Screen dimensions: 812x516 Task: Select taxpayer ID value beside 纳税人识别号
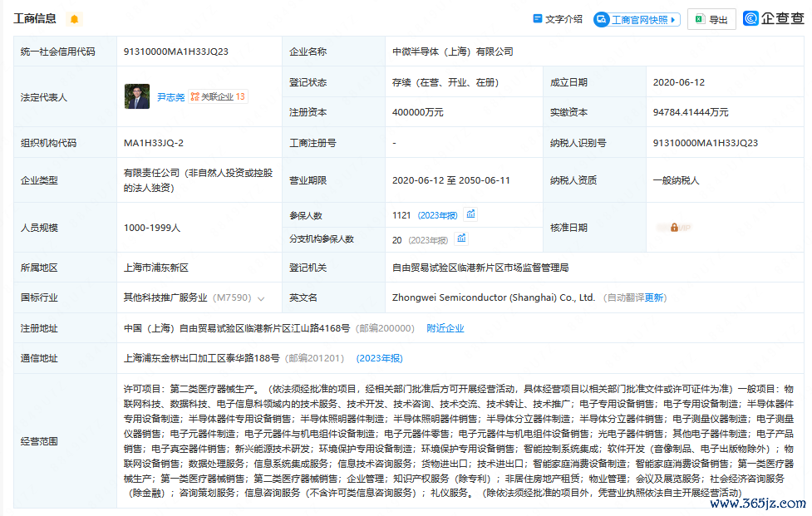pos(706,143)
